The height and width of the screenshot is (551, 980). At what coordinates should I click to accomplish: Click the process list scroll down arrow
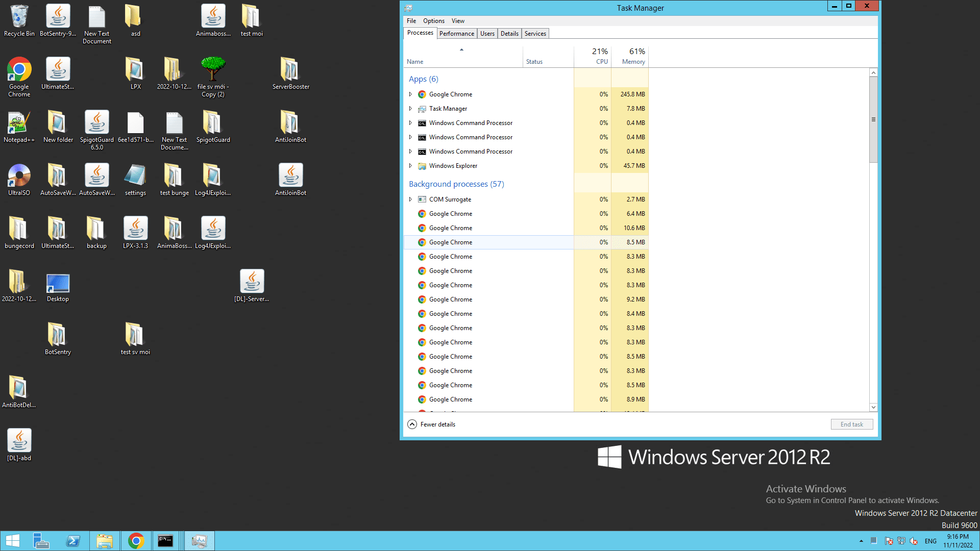click(x=873, y=407)
